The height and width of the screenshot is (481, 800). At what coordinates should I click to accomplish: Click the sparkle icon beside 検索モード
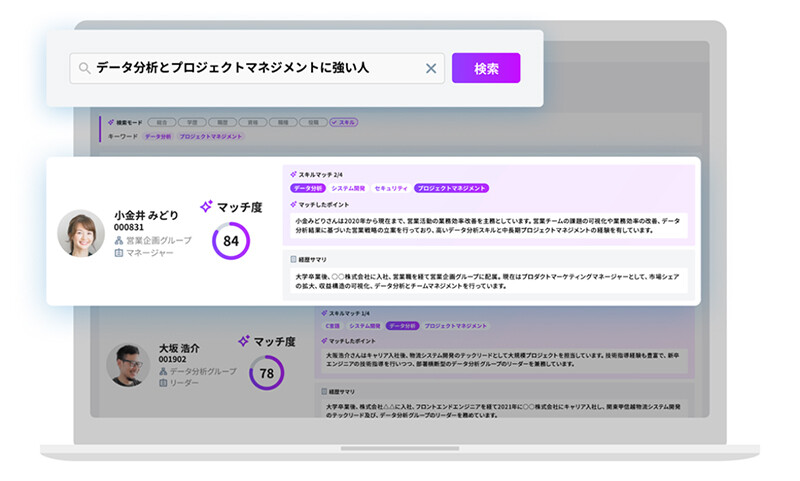click(x=111, y=122)
